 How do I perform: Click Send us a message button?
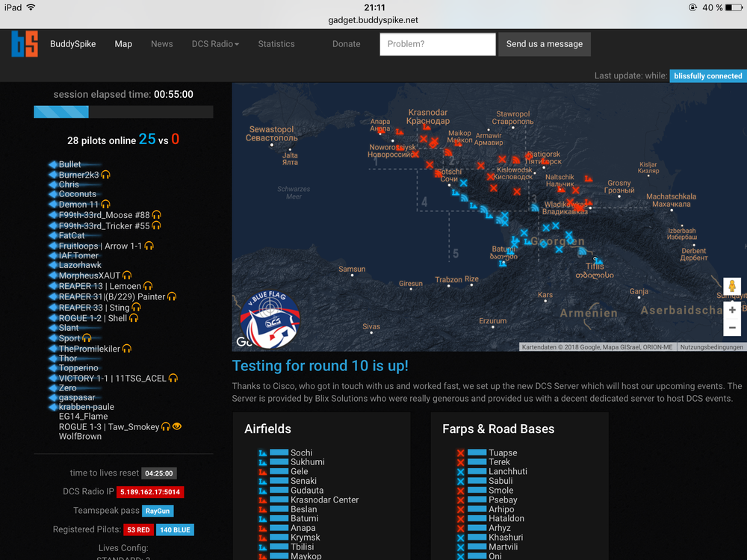(x=545, y=44)
